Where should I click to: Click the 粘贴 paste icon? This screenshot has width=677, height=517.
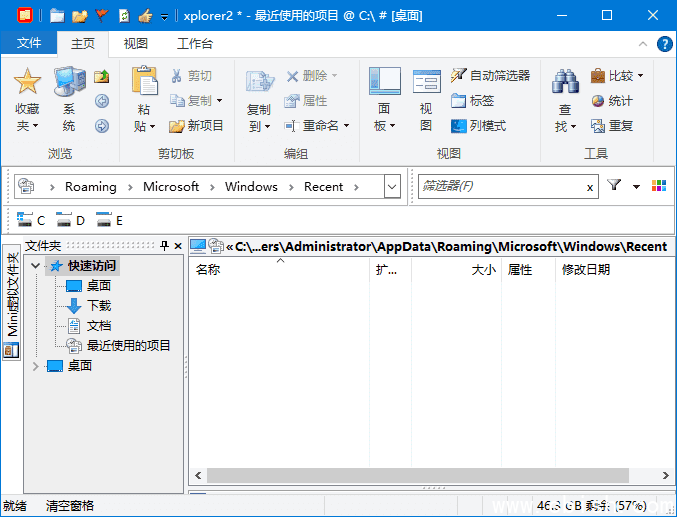[145, 82]
